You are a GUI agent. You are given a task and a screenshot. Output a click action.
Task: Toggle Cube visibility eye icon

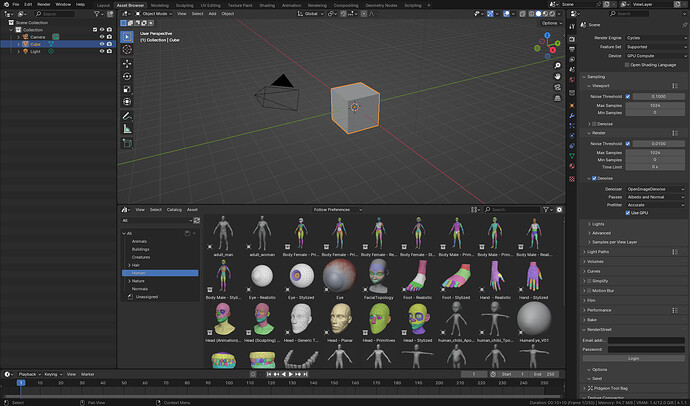(x=102, y=44)
